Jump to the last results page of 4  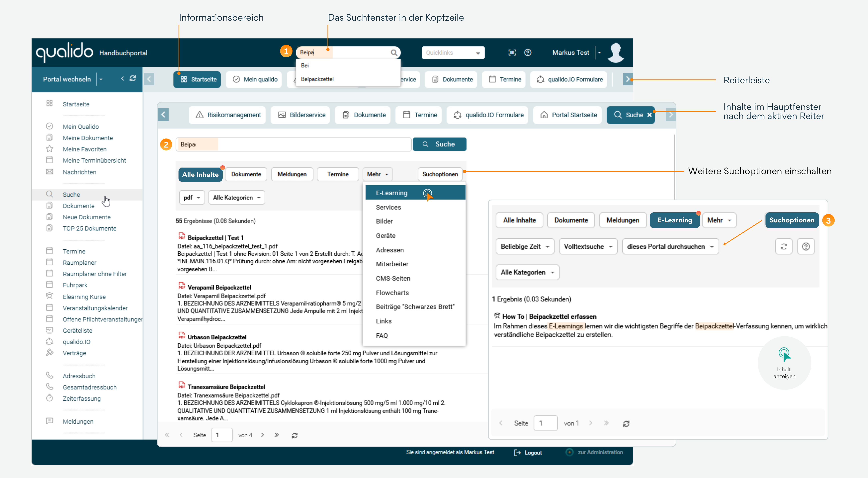coord(277,435)
